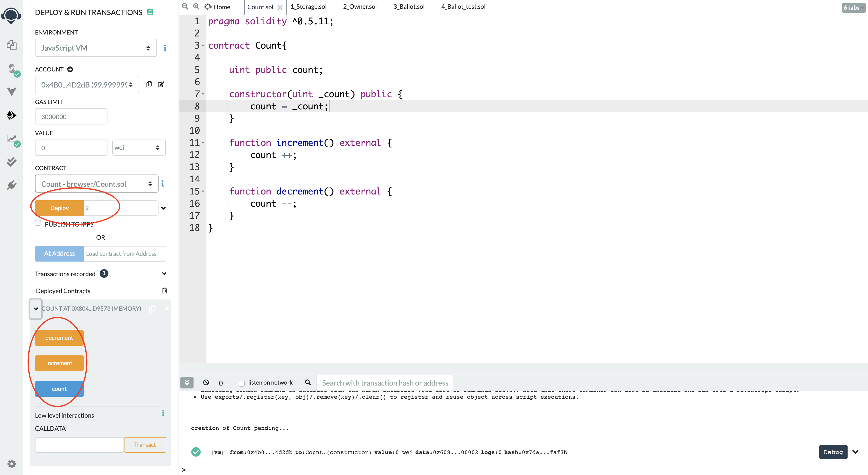Click the clear console icon
The width and height of the screenshot is (868, 475).
pyautogui.click(x=206, y=382)
